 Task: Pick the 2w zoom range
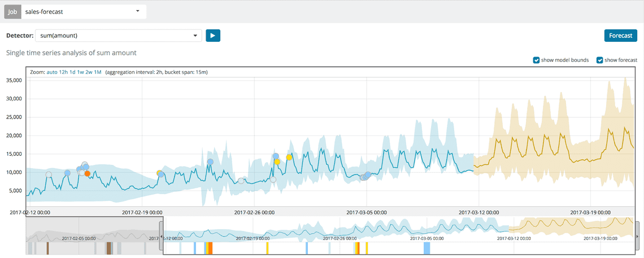89,72
